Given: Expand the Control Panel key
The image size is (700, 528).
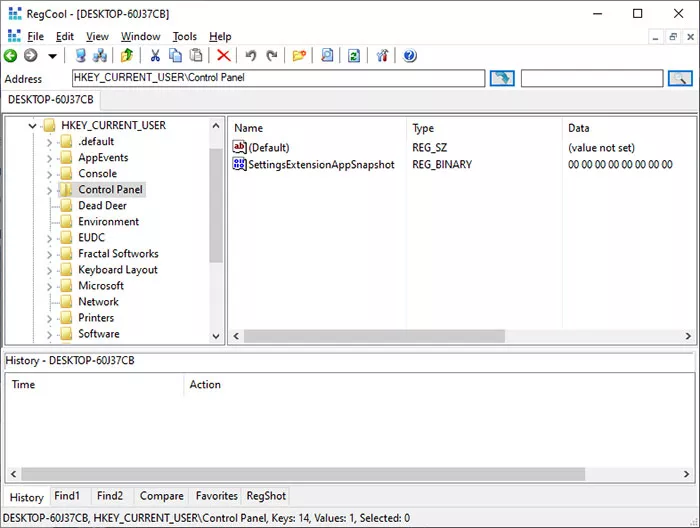Looking at the screenshot, I should click(49, 191).
